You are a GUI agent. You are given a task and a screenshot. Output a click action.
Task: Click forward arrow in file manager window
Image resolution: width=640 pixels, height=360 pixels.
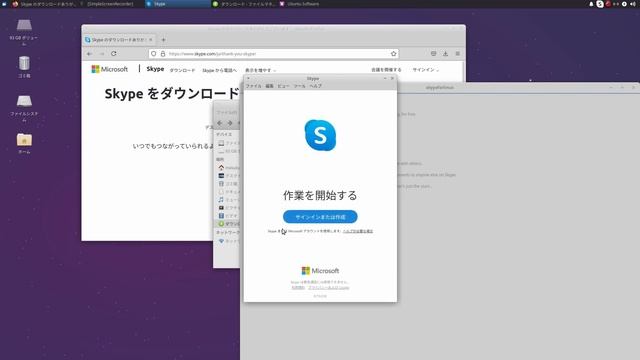point(230,123)
